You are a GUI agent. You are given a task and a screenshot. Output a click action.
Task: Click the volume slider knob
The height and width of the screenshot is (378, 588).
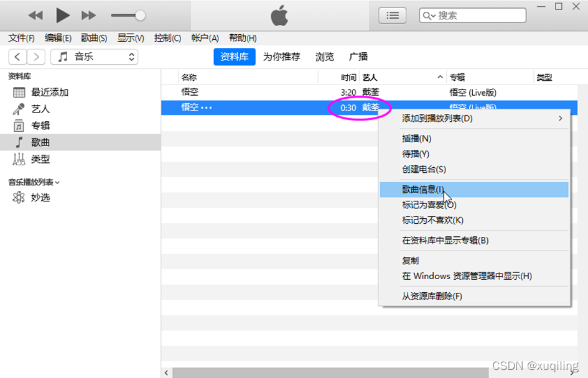[x=140, y=16]
